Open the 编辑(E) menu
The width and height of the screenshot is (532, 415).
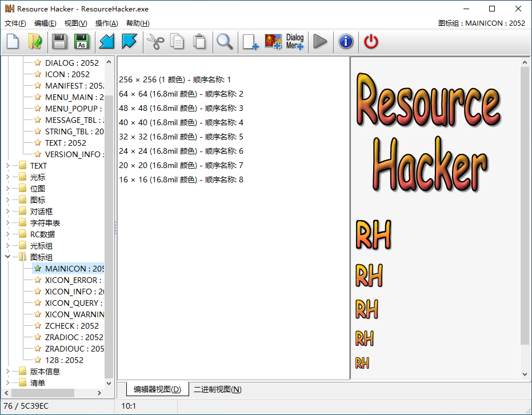[x=45, y=23]
